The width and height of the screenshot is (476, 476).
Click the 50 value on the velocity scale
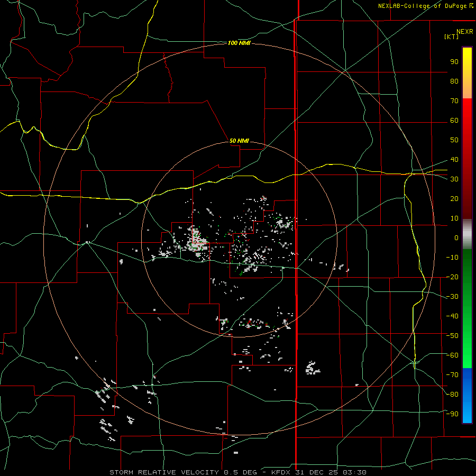point(454,140)
